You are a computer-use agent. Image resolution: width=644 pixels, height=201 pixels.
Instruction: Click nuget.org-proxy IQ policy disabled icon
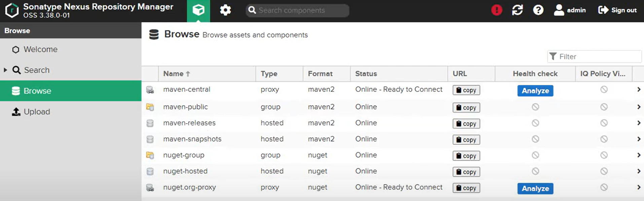click(604, 187)
